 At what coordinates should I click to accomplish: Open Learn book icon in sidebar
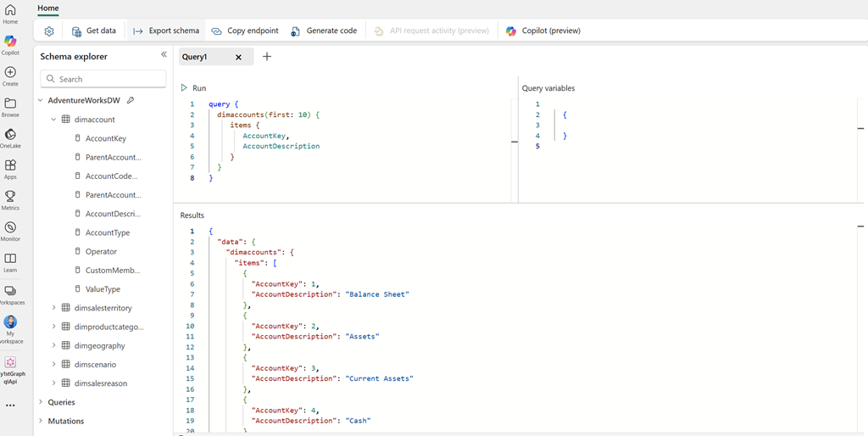(10, 262)
